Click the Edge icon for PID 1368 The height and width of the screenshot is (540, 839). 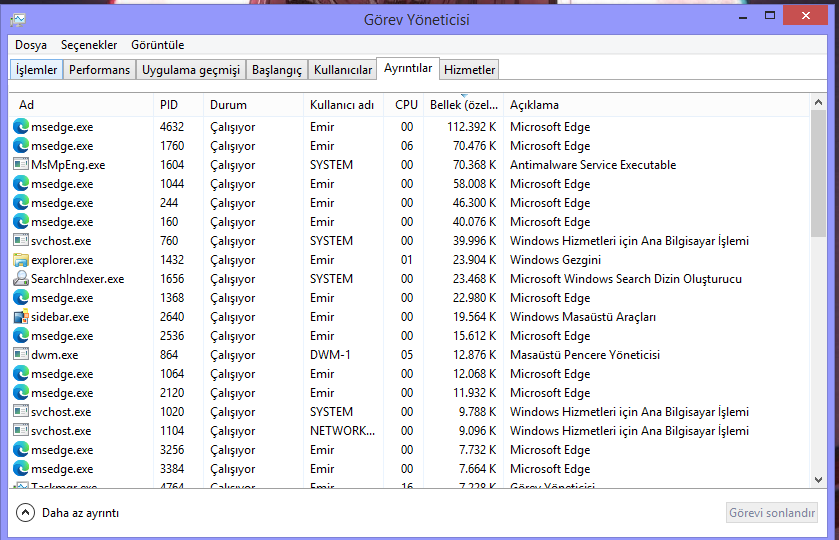click(x=20, y=298)
